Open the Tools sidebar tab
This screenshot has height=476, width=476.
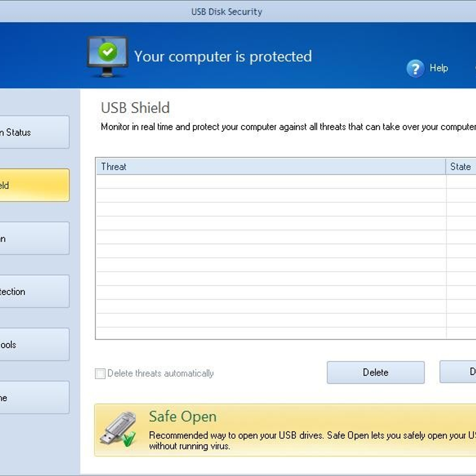(35, 344)
